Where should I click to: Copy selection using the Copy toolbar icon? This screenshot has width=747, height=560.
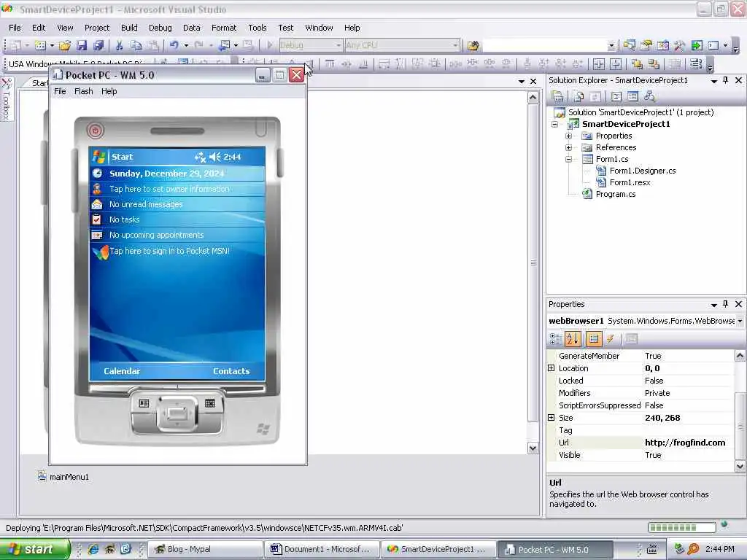[x=136, y=45]
